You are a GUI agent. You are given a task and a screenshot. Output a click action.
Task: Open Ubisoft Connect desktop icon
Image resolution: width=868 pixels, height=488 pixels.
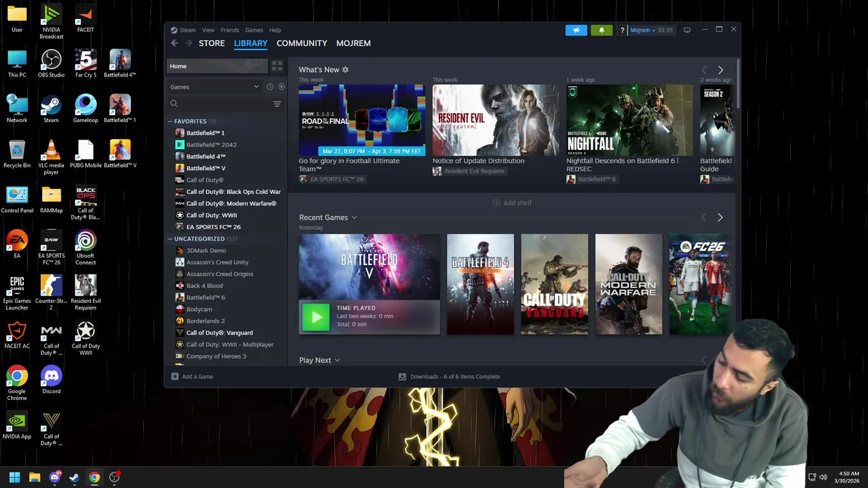click(85, 248)
